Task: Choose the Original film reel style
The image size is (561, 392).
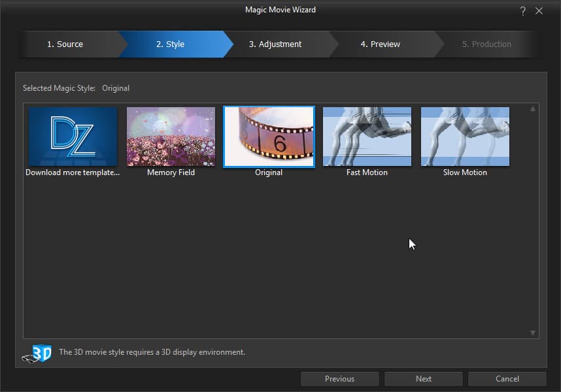Action: tap(269, 137)
